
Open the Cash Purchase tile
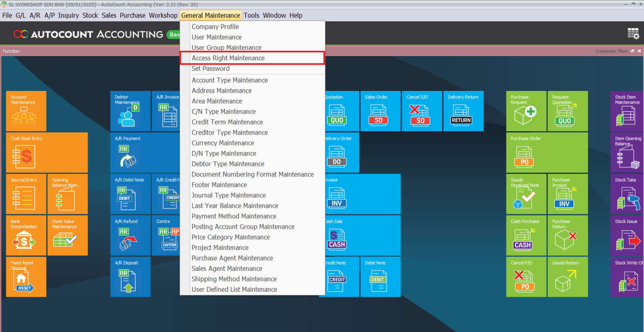click(526, 236)
